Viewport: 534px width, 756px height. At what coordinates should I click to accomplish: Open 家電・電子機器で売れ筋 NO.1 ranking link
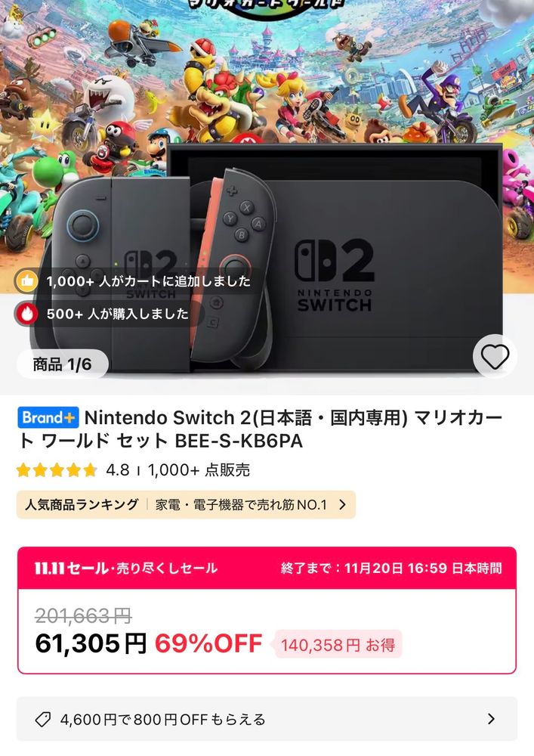pyautogui.click(x=241, y=505)
